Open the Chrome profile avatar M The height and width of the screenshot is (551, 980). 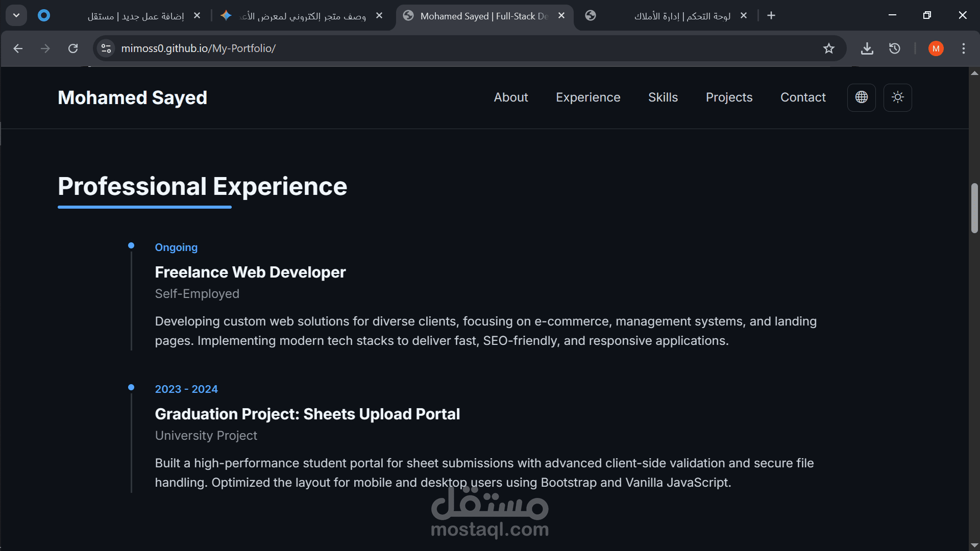tap(936, 48)
